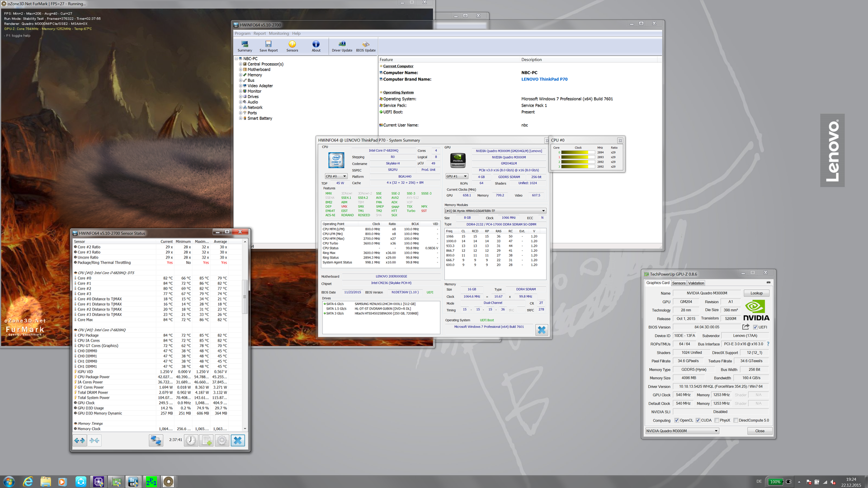Click clock reset icon in Sensor Status
Image resolution: width=868 pixels, height=488 pixels.
(x=191, y=440)
